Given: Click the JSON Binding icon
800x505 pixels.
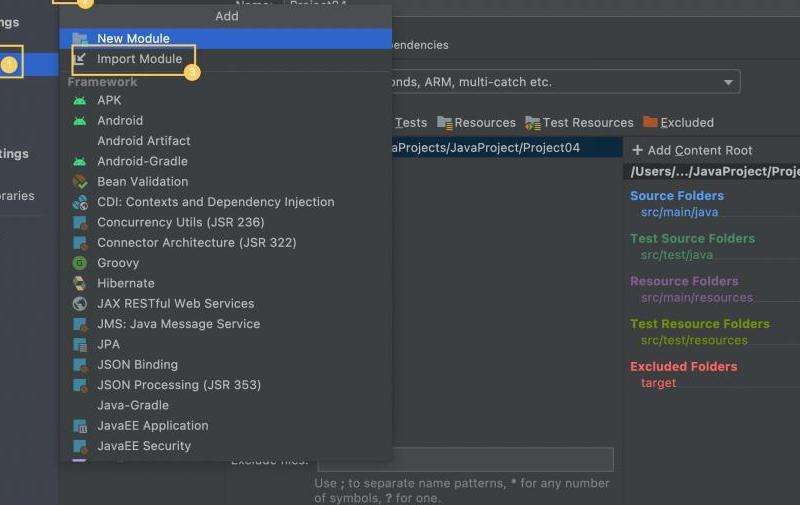Looking at the screenshot, I should tap(80, 365).
